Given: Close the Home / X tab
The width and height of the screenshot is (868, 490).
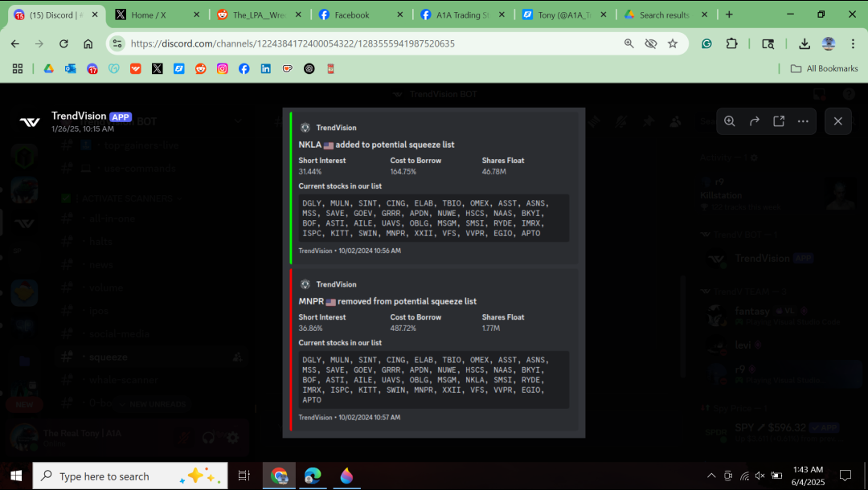Looking at the screenshot, I should pyautogui.click(x=197, y=15).
